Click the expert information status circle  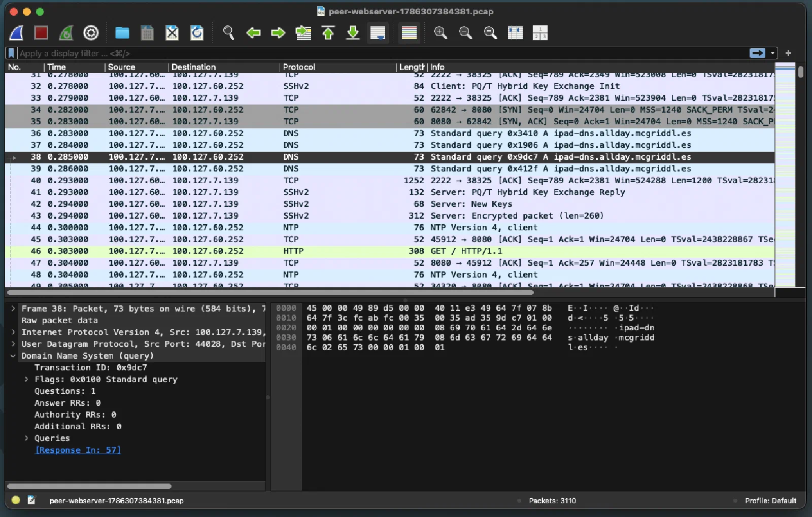pos(16,500)
